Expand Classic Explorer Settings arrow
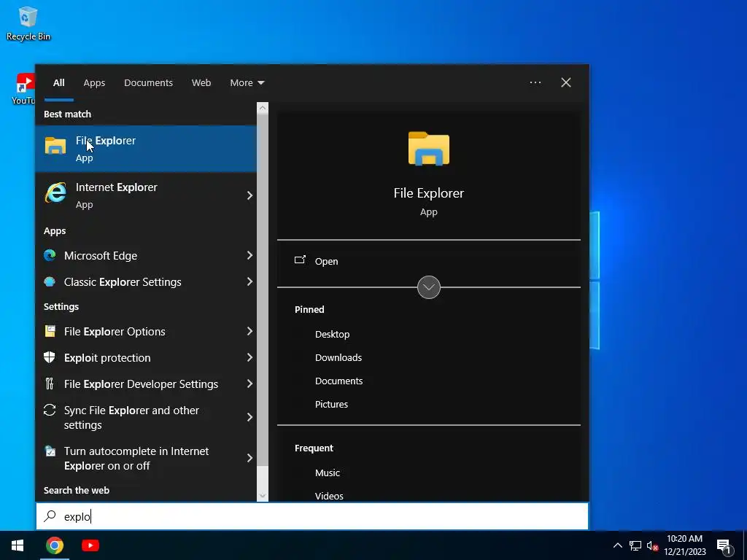 [x=249, y=281]
